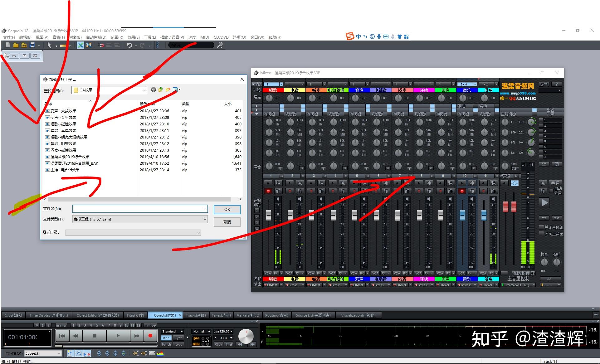Open the 最近目录 recent directory dropdown

[198, 233]
